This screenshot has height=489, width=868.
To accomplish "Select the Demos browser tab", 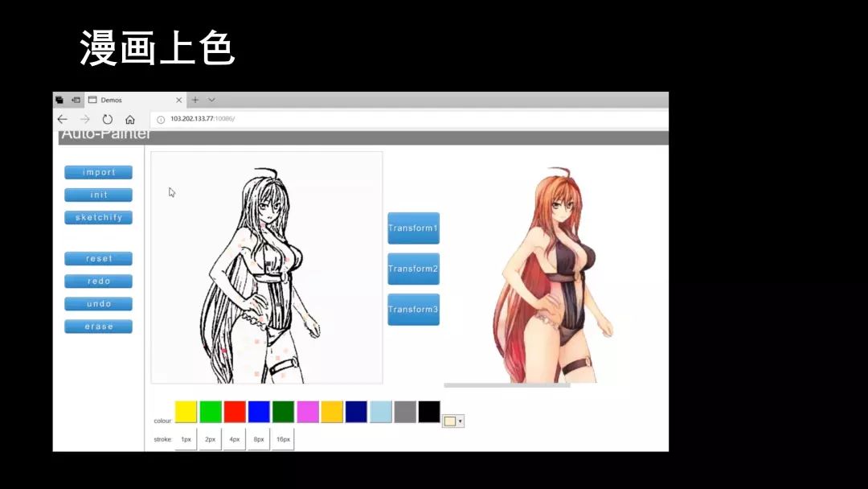I will click(135, 100).
